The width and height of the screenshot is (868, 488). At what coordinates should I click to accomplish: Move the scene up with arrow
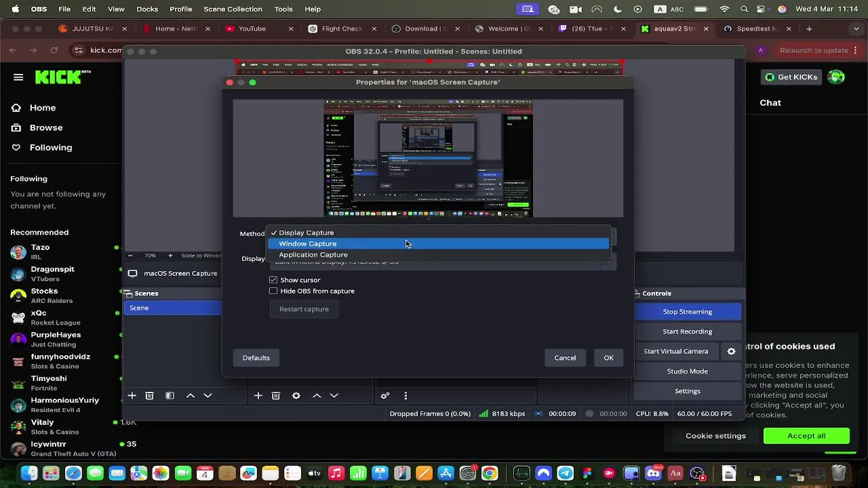(x=191, y=396)
